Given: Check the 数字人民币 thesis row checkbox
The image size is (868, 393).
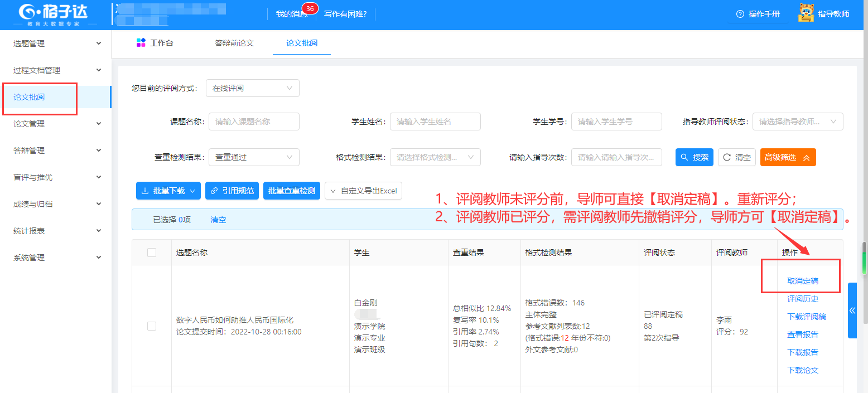Looking at the screenshot, I should tap(152, 326).
